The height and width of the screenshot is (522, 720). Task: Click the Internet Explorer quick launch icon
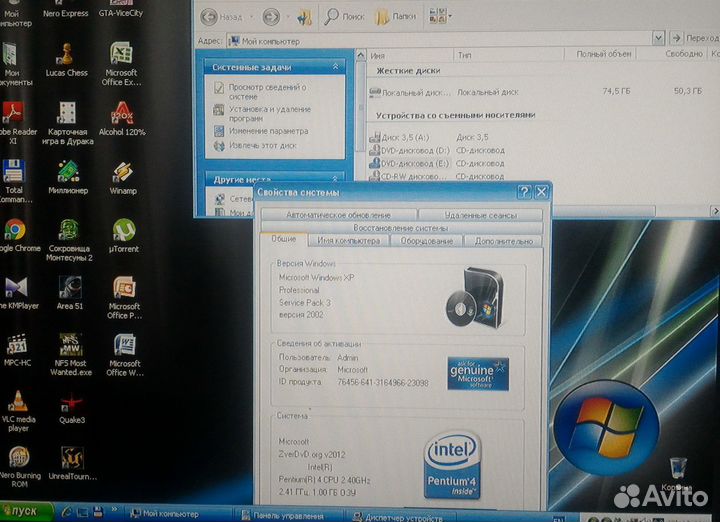coord(66,512)
